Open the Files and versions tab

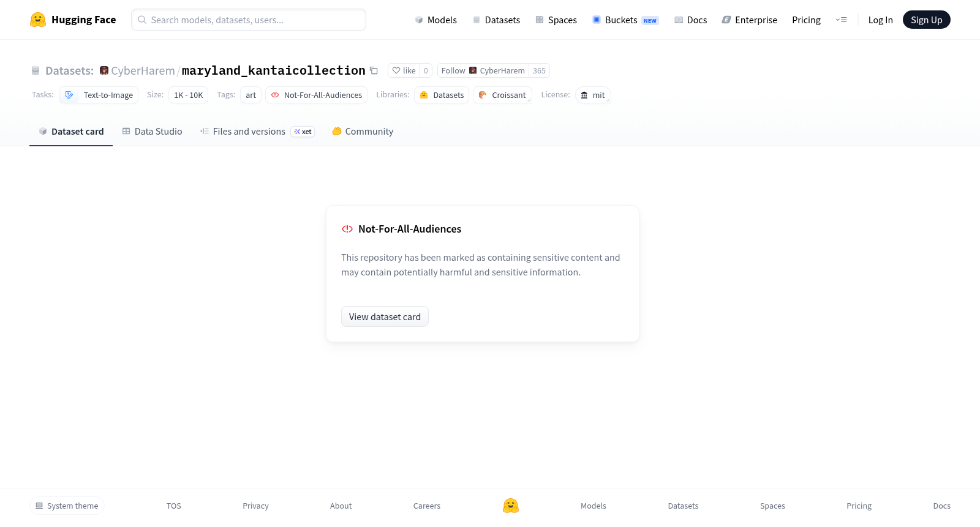(x=257, y=131)
